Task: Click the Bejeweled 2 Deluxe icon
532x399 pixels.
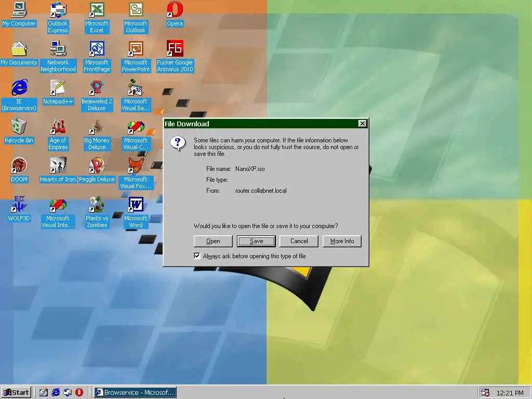Action: click(x=97, y=96)
